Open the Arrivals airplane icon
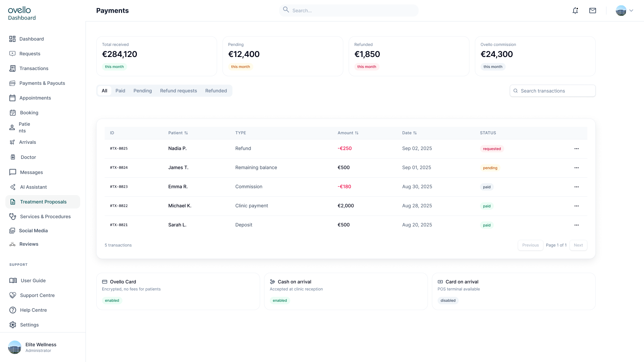This screenshot has width=644, height=362. [x=12, y=142]
